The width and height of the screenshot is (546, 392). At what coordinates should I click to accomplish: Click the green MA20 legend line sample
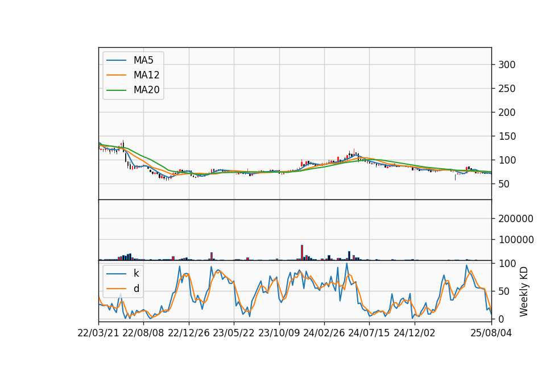116,90
